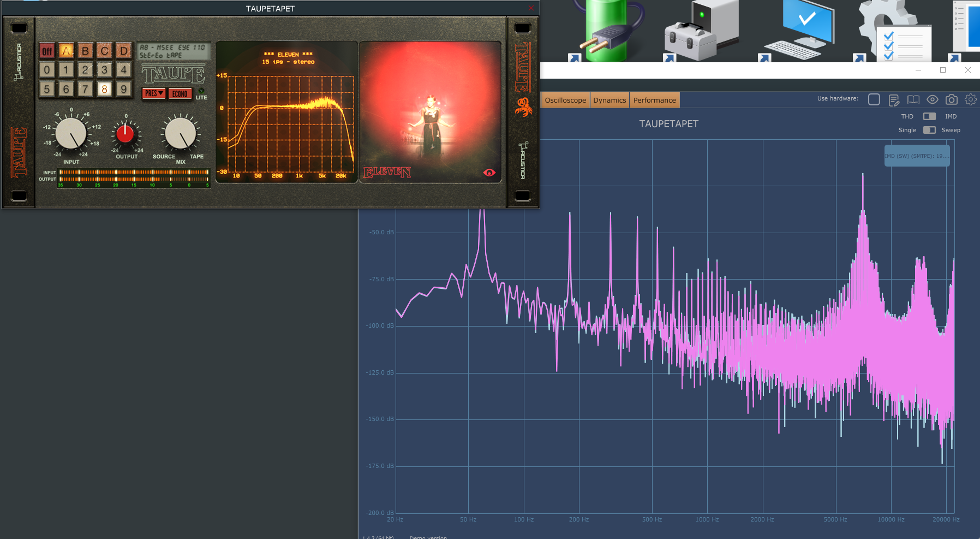Click the Eleven tape machine thumbnail image

point(430,112)
